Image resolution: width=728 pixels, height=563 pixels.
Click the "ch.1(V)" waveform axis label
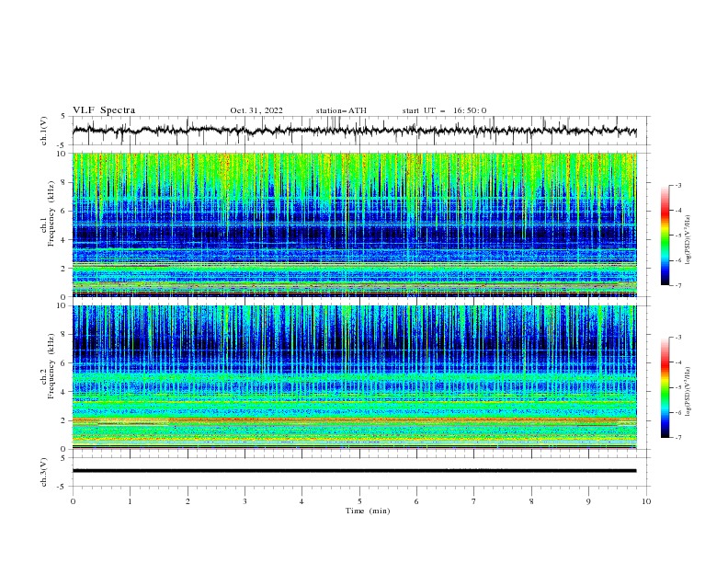44,131
